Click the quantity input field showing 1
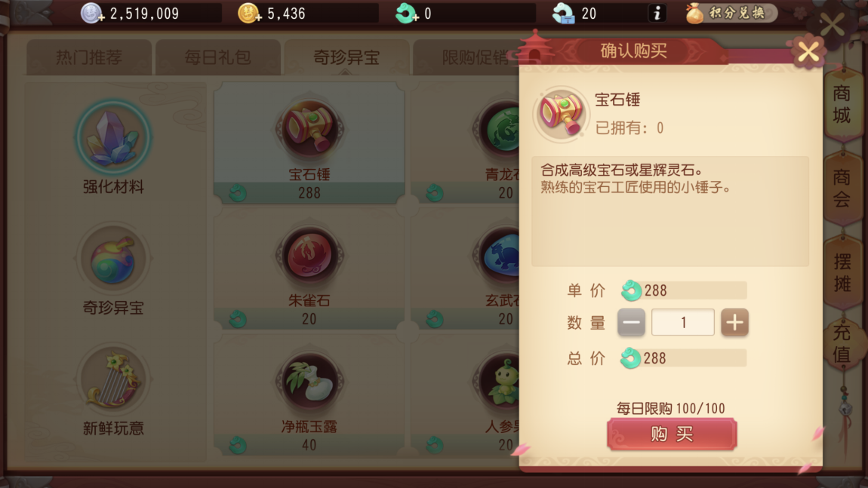The width and height of the screenshot is (868, 488). (683, 322)
